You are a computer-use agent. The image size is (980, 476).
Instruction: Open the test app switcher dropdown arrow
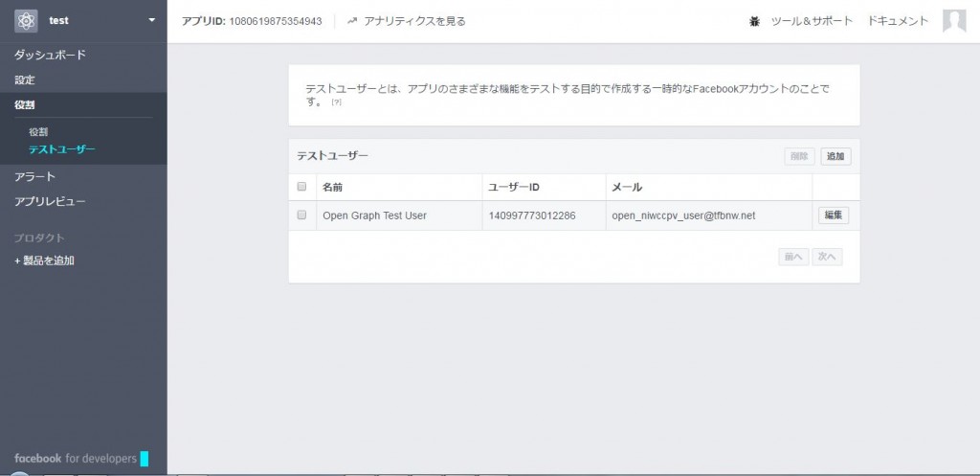click(152, 21)
